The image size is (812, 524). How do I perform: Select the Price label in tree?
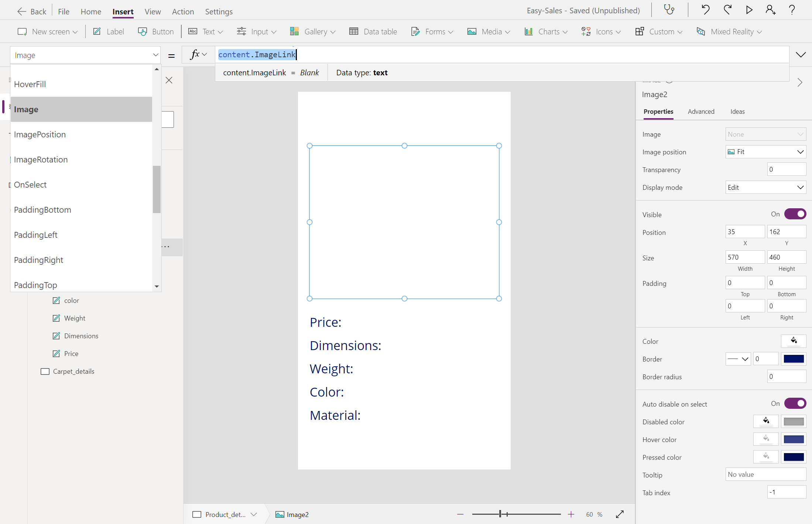coord(71,354)
